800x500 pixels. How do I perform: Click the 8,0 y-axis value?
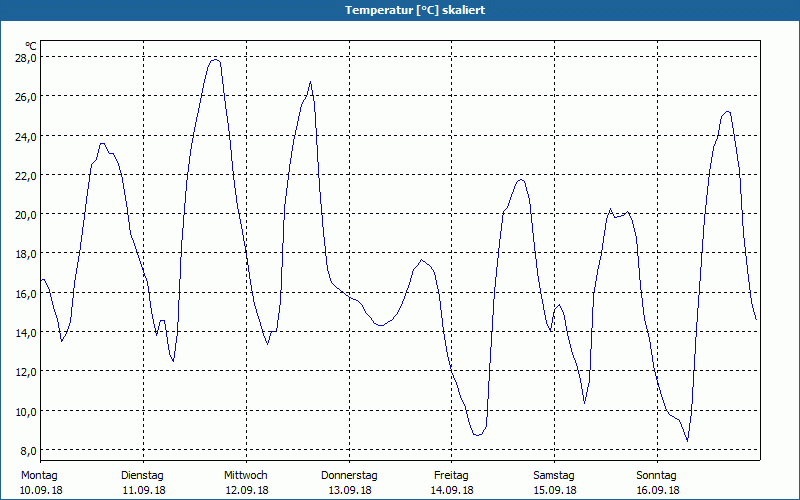tap(28, 451)
